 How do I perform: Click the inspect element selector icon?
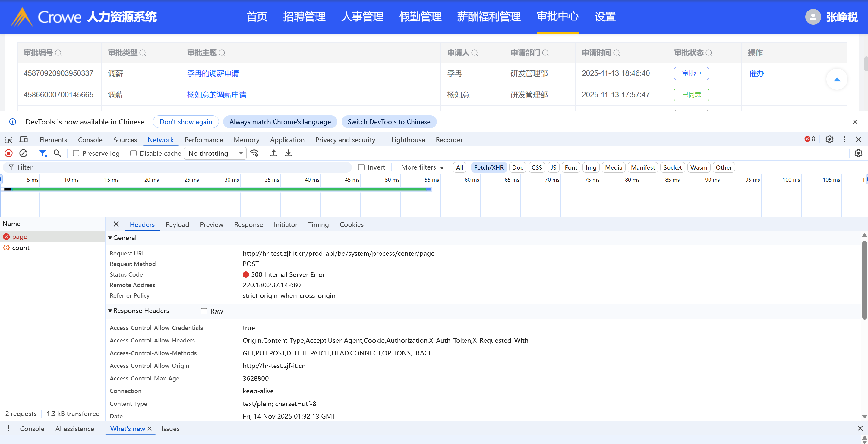pos(9,140)
